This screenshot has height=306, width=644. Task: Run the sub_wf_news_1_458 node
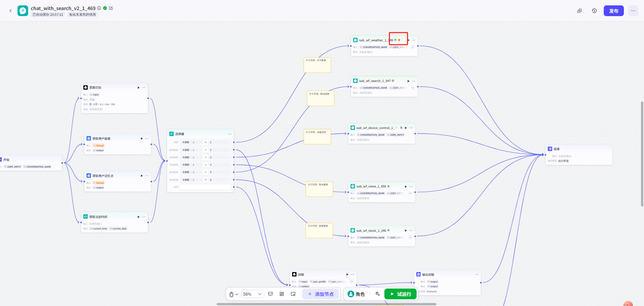[406, 186]
